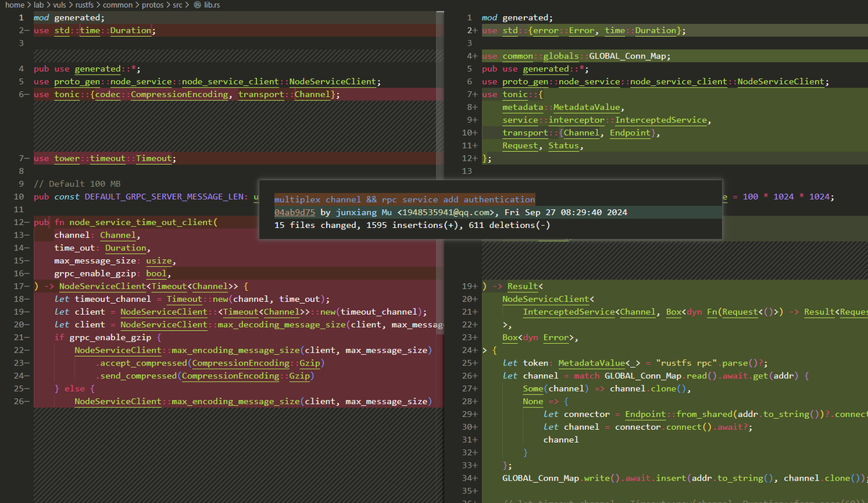Viewport: 868px width, 503px height.
Task: Open the 'protos' breadcrumb folder
Action: (153, 5)
